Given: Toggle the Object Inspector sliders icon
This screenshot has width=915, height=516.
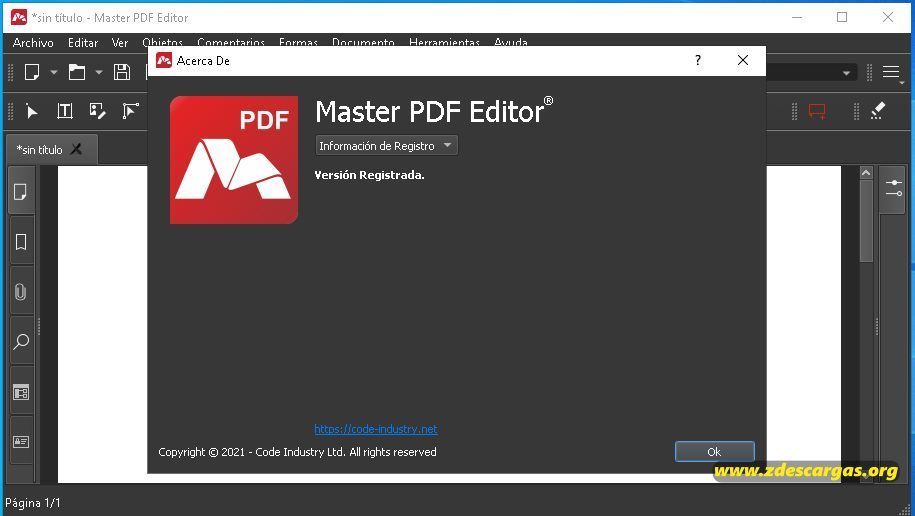Looking at the screenshot, I should pos(893,189).
